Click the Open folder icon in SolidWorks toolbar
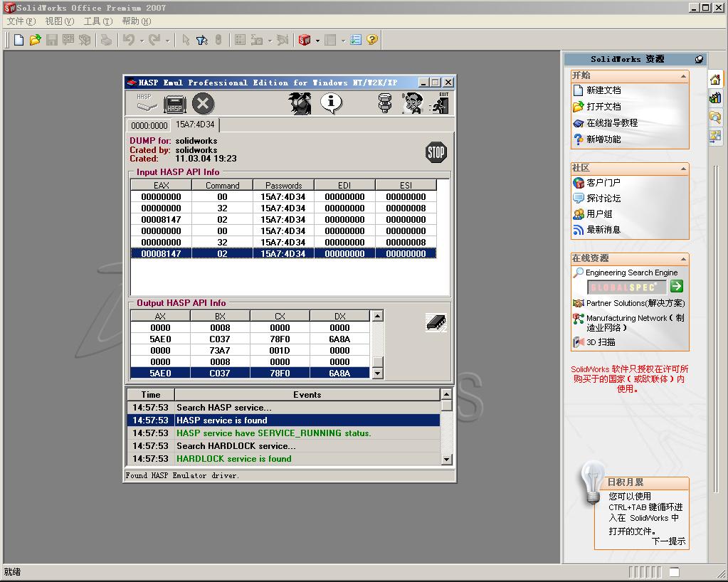The height and width of the screenshot is (582, 728). 35,40
